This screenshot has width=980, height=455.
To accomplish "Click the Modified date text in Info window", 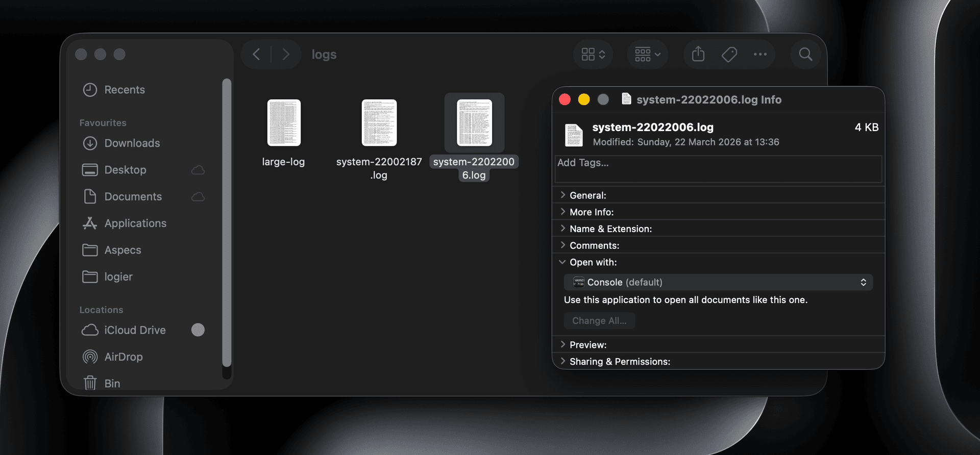I will click(x=686, y=142).
